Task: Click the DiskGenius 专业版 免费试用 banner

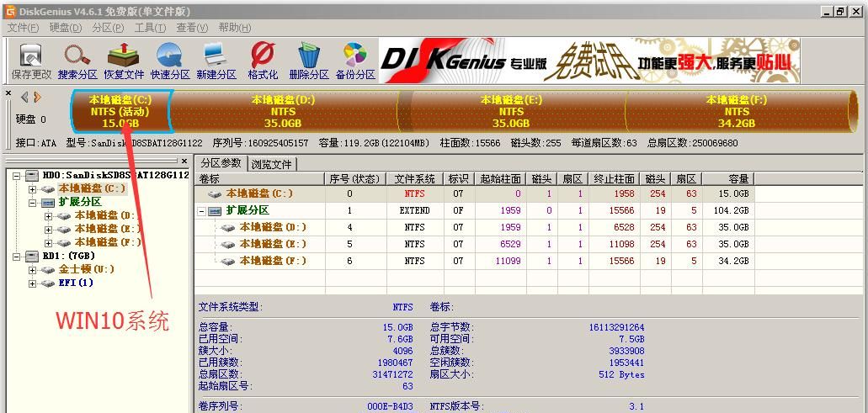Action: click(x=589, y=61)
